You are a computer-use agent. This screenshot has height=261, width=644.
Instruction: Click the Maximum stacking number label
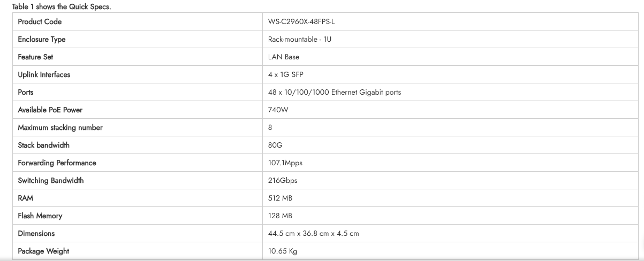click(x=60, y=128)
